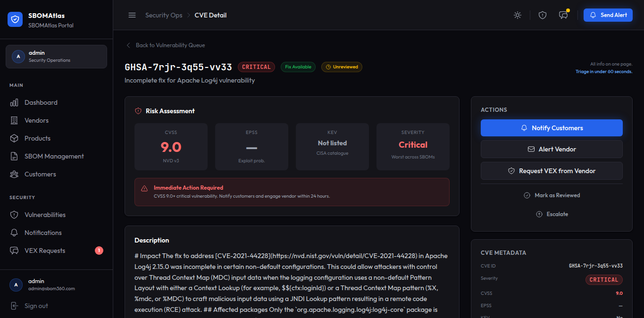Click Mark as Reviewed
Screen dimensions: 644x318
[552, 195]
